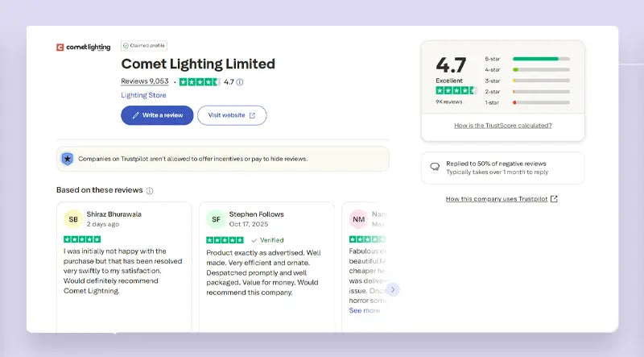Open the Lighting Store category link
Image resolution: width=644 pixels, height=357 pixels.
pos(143,95)
